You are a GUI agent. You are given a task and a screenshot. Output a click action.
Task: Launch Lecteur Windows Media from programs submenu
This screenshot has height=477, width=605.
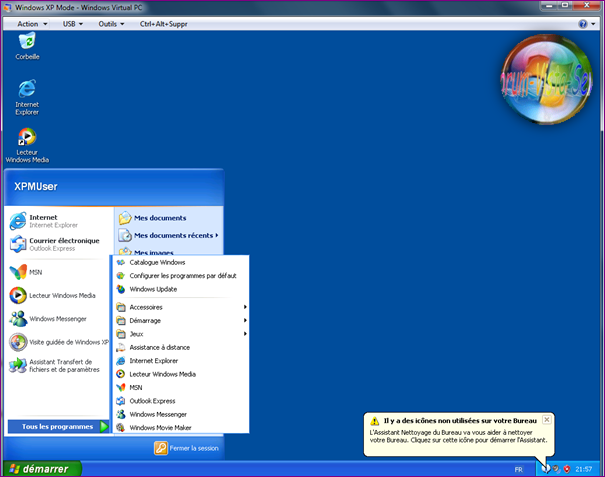point(181,374)
